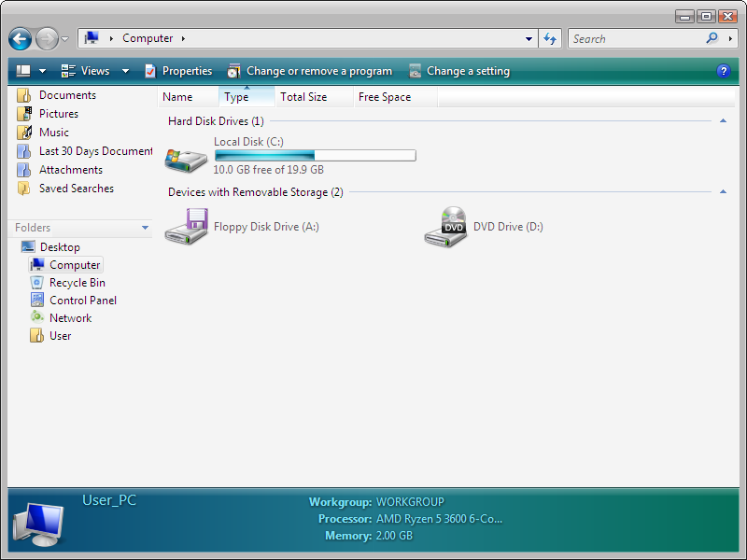Sort by Type column header
The image size is (747, 560).
point(247,97)
